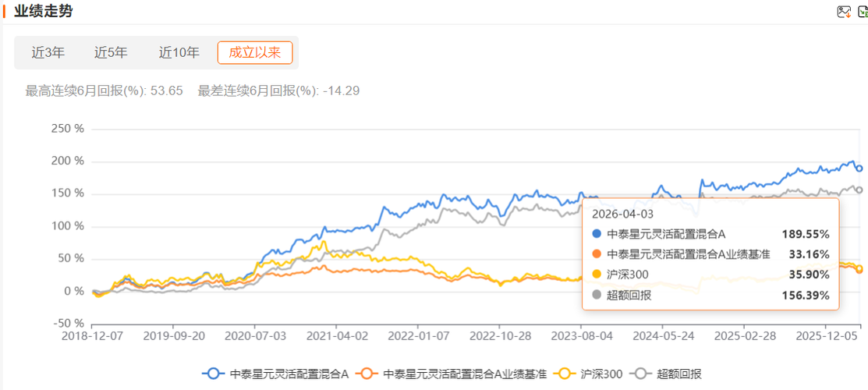
Task: Click the gray 超额回报 legend marker
Action: point(642,374)
